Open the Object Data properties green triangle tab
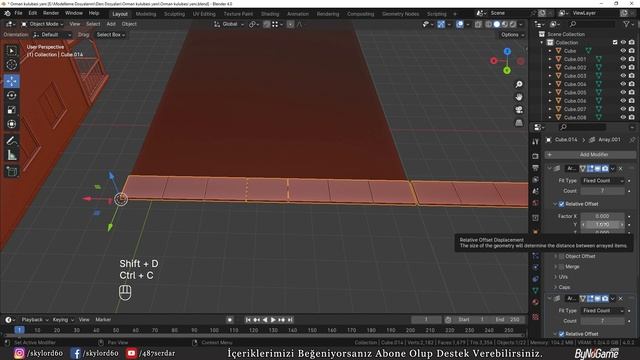The image size is (640, 360). [536, 291]
